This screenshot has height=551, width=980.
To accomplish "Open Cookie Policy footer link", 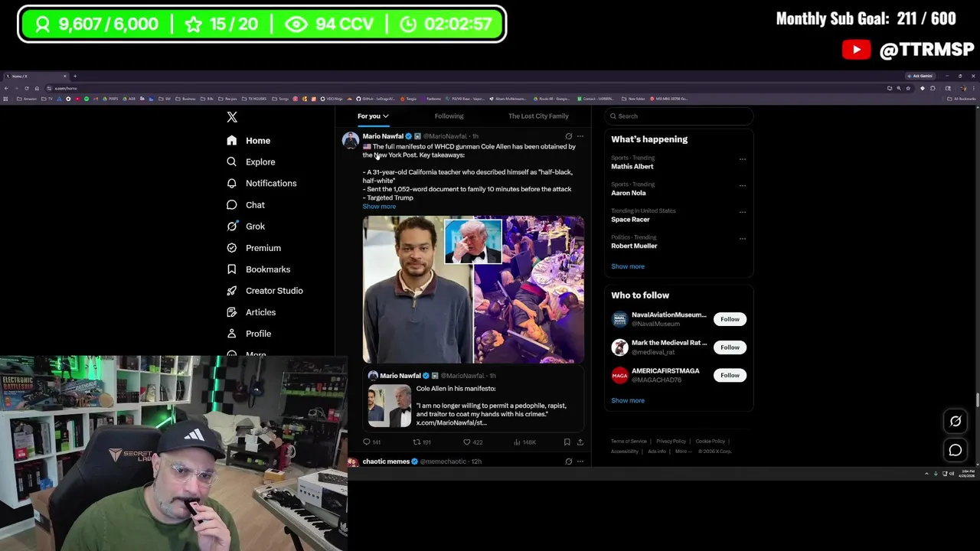I will point(710,442).
